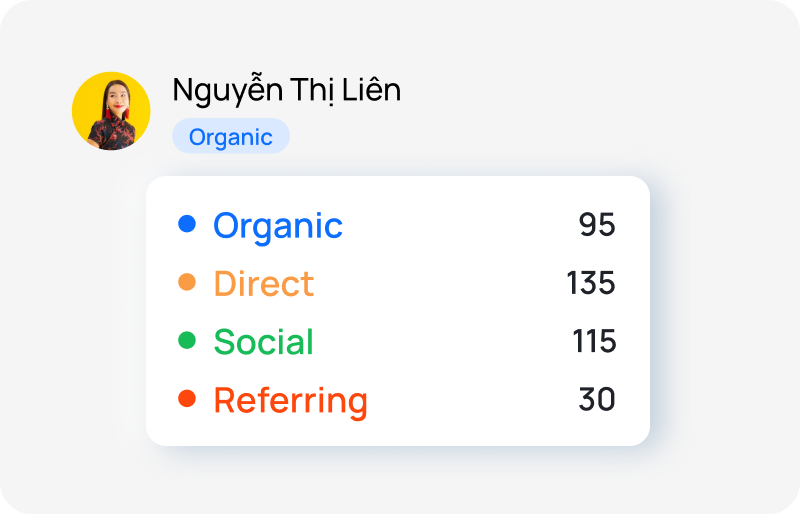The width and height of the screenshot is (800, 514).
Task: Select the blue Organic label in list
Action: (278, 226)
